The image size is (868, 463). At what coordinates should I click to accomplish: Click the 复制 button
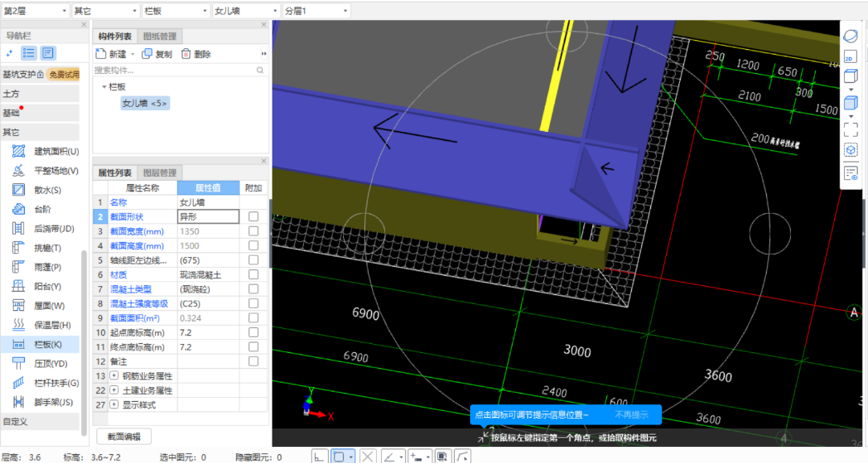(158, 54)
